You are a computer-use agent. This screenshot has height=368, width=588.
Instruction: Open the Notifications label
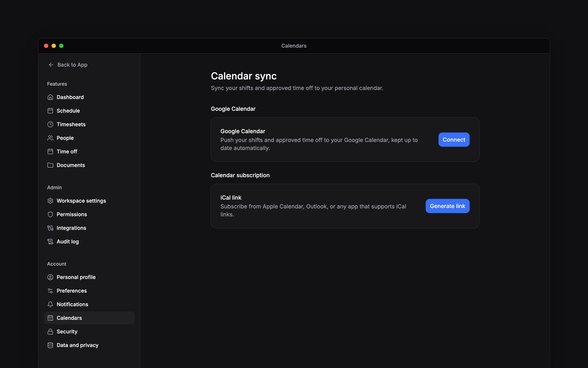tap(73, 304)
